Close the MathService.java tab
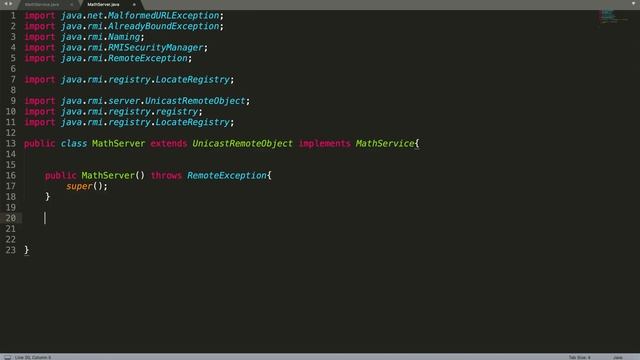The image size is (640, 360). (x=71, y=4)
